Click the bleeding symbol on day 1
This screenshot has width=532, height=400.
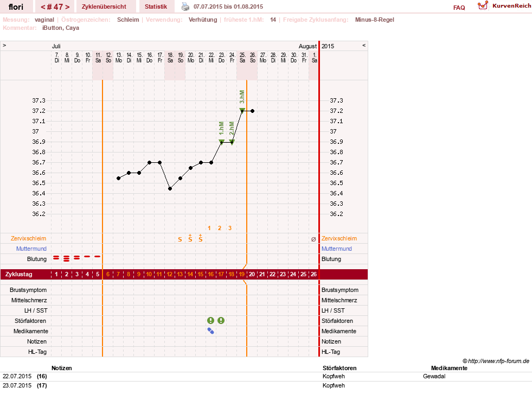56,258
